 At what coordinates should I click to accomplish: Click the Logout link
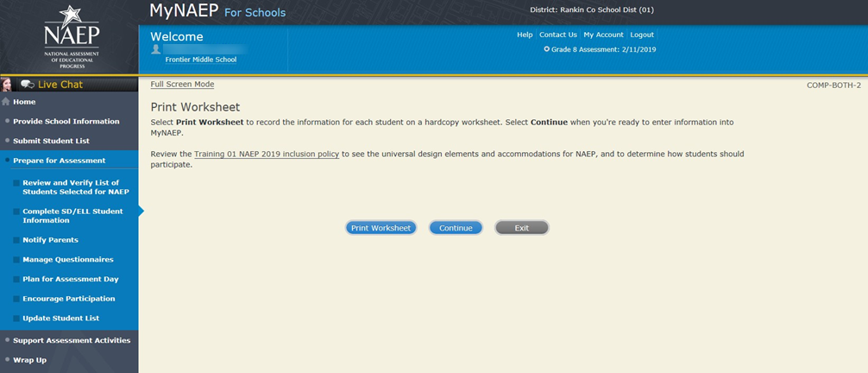(x=642, y=35)
